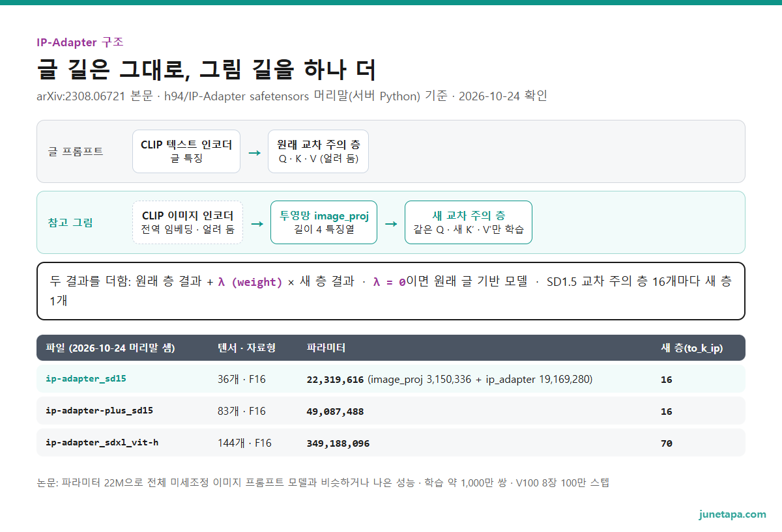The height and width of the screenshot is (532, 782).
Task: Click the '새 층(to_k_ip)' column header
Action: 691,348
